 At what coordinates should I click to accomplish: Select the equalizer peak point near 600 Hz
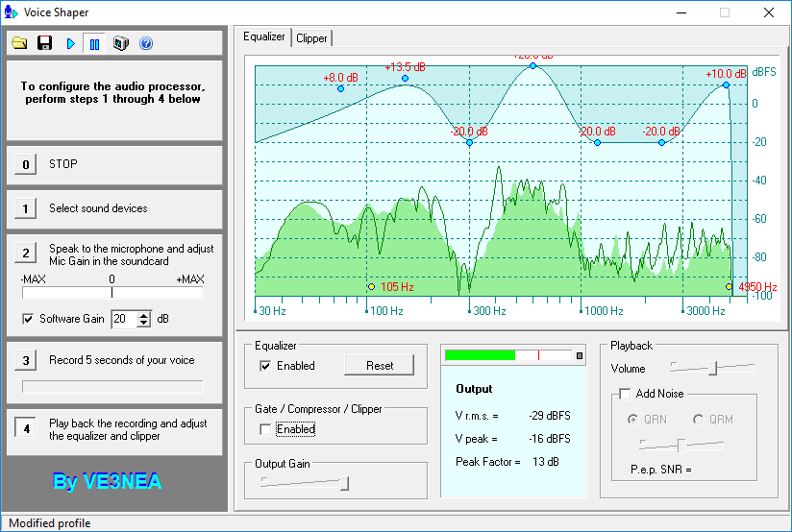click(532, 66)
